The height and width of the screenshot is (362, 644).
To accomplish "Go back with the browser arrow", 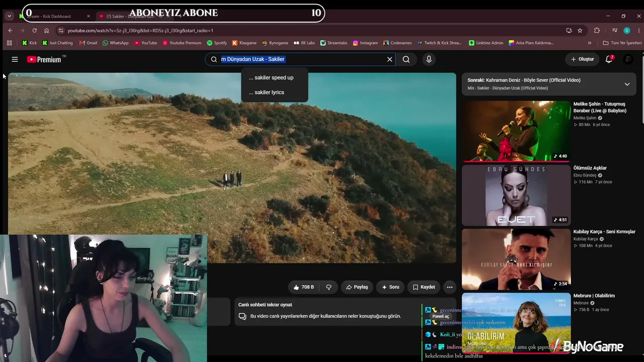I will point(10,31).
